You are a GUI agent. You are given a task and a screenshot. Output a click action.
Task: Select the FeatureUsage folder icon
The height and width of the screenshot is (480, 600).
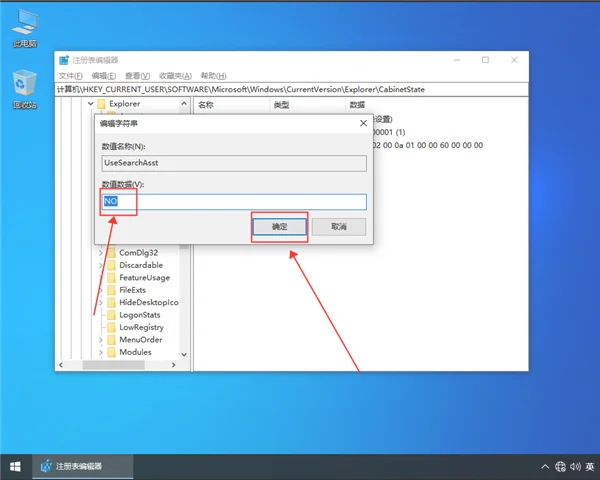pyautogui.click(x=111, y=278)
